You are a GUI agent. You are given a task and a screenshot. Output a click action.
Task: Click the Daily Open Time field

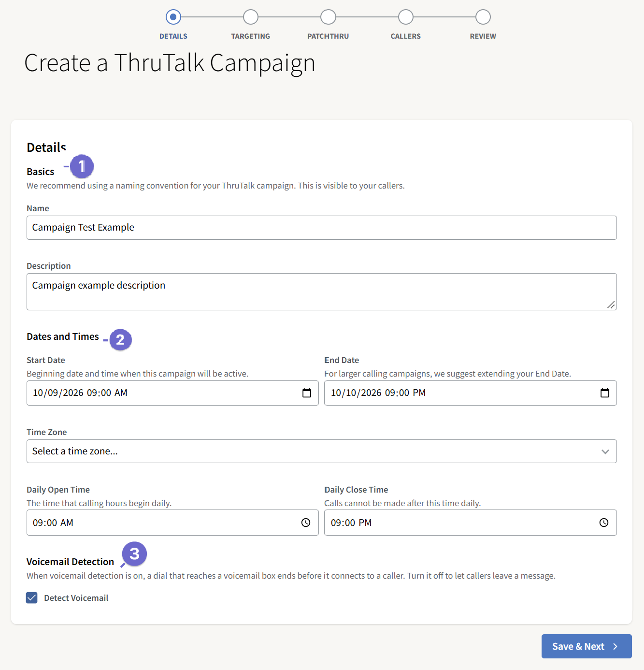172,523
